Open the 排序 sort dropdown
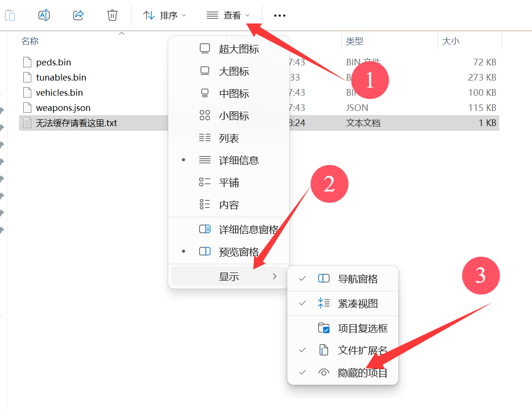This screenshot has width=532, height=409. (x=165, y=16)
